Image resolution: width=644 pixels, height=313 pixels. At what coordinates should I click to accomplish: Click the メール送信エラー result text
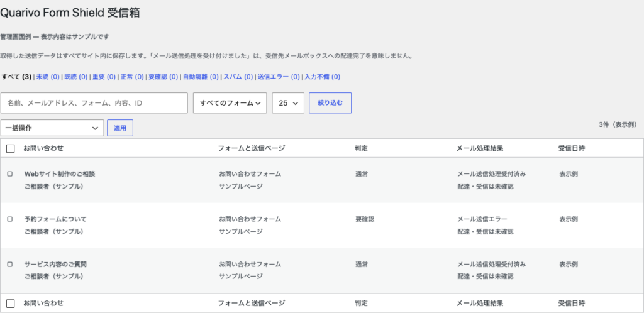[482, 219]
